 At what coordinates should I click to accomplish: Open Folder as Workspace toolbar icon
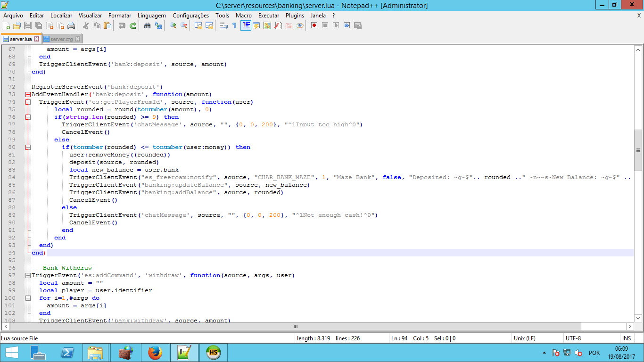[x=289, y=25]
